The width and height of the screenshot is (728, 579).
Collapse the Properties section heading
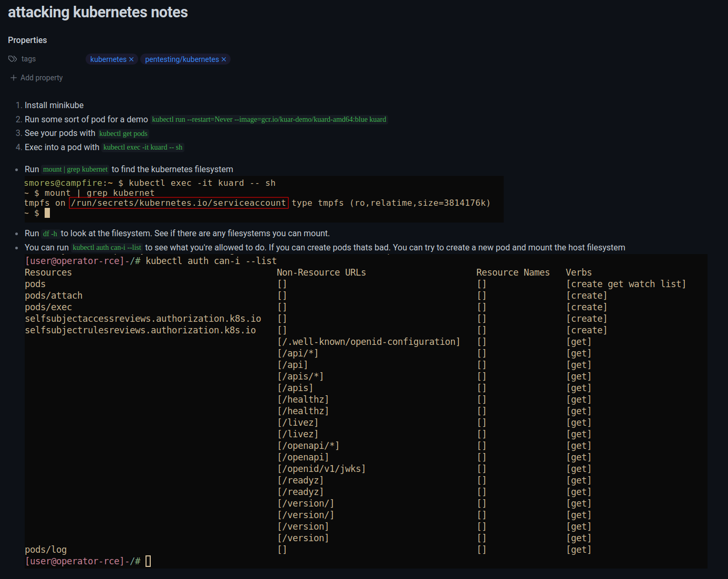click(x=27, y=40)
